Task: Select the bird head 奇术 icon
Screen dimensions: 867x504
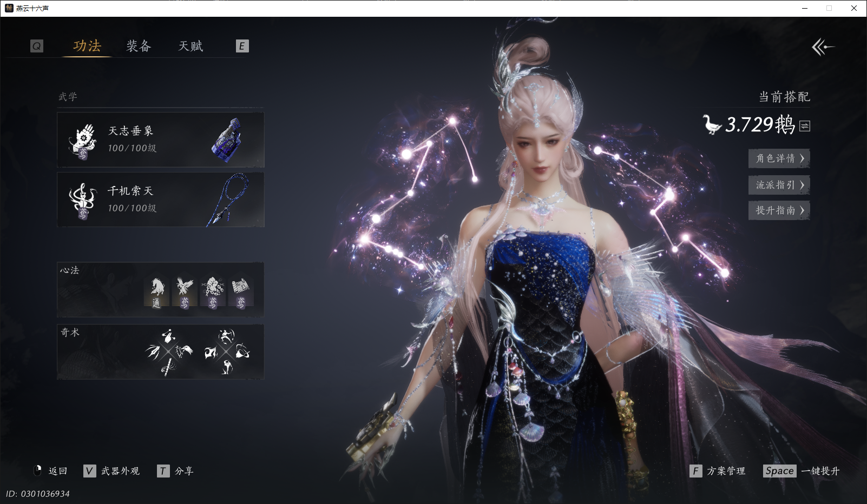Action: [x=185, y=351]
